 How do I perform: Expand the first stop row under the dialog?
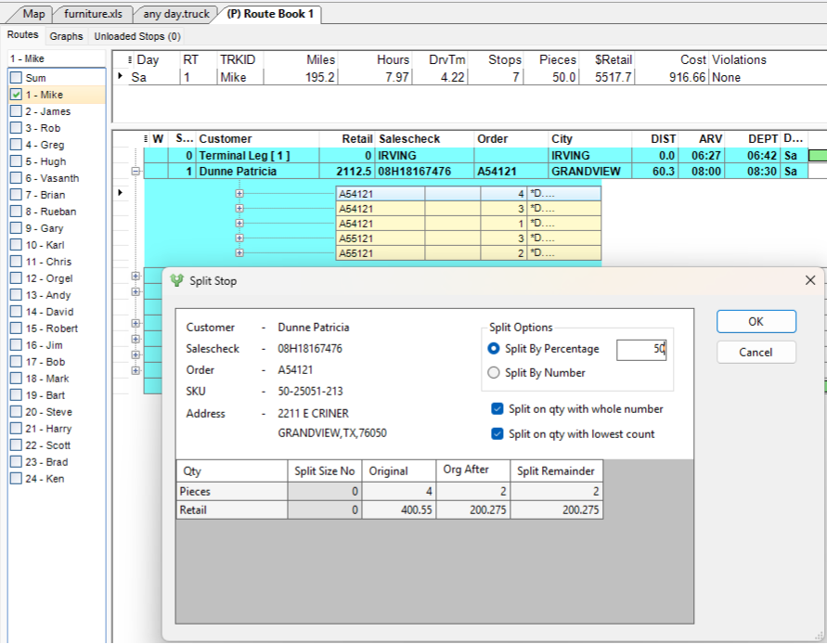point(136,276)
